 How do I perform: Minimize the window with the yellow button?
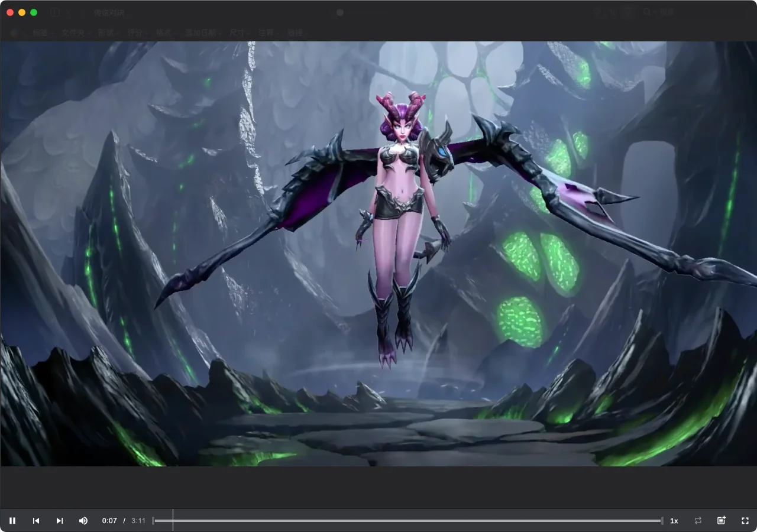point(22,12)
